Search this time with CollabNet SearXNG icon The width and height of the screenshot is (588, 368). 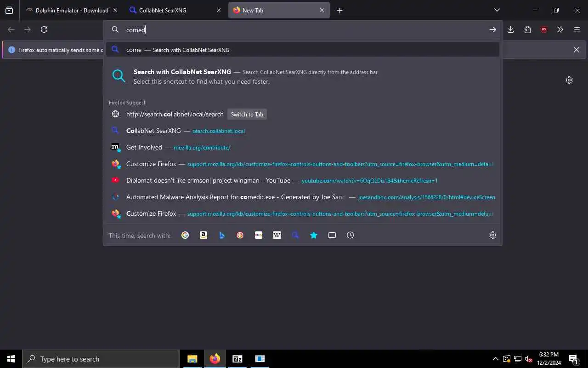[x=295, y=235]
